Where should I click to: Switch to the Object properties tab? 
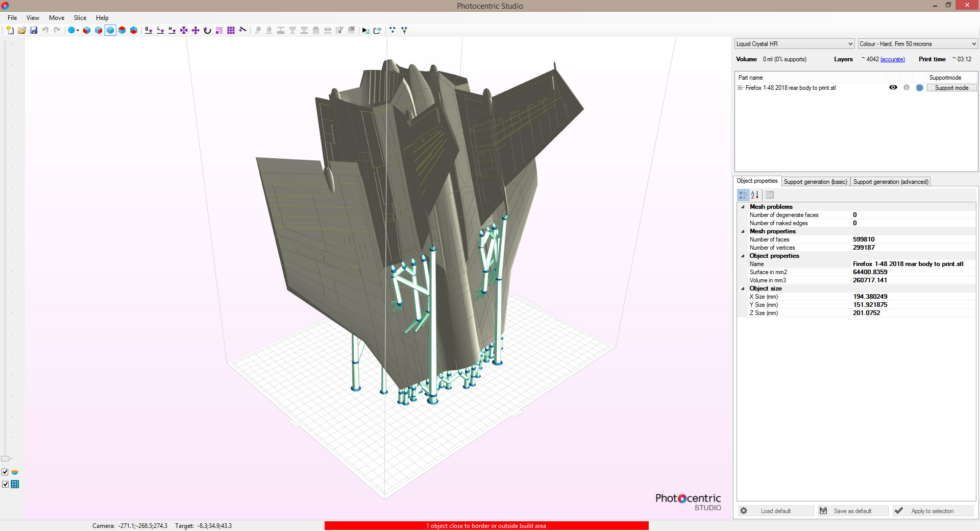pos(757,181)
